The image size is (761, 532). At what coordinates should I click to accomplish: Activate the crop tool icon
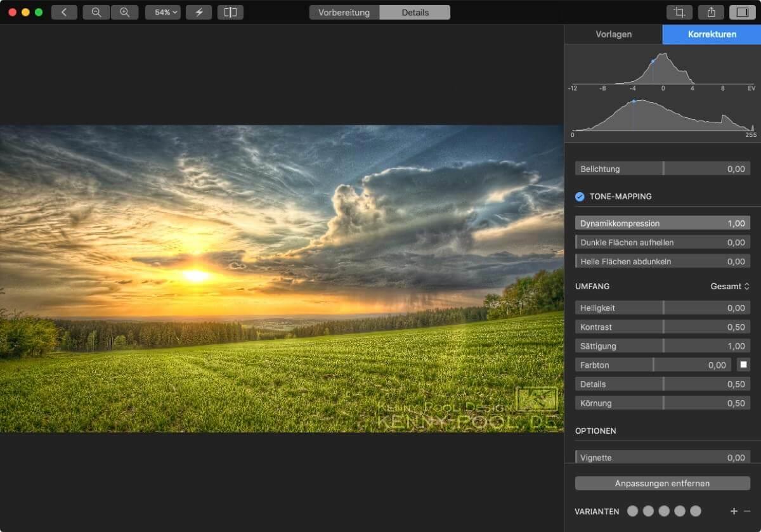click(x=679, y=12)
